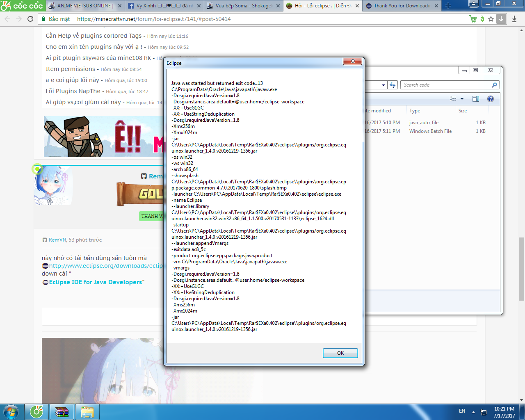Switch to Vua bếp Soma tab
The width and height of the screenshot is (525, 420).
pyautogui.click(x=243, y=6)
